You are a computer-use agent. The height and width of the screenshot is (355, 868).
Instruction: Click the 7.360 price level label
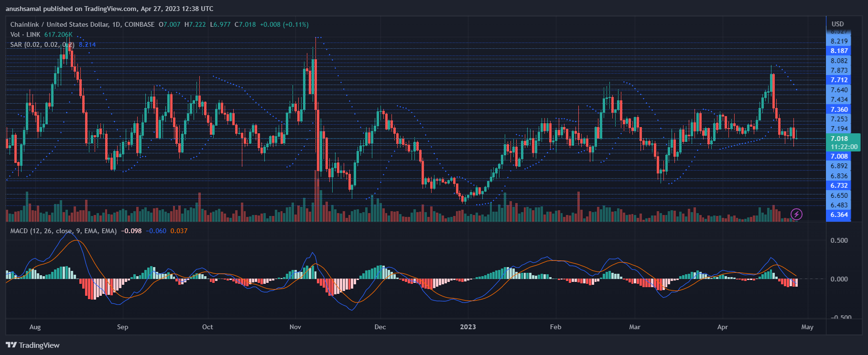pos(839,109)
